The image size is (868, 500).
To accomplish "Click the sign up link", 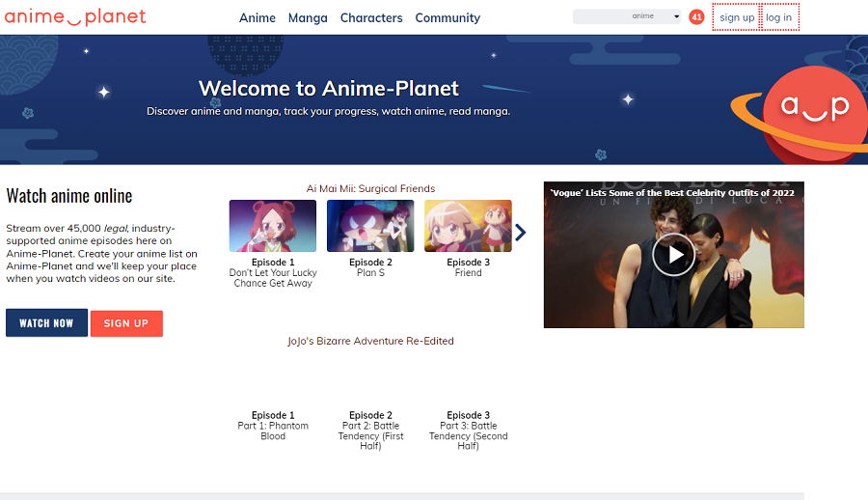I will [737, 17].
